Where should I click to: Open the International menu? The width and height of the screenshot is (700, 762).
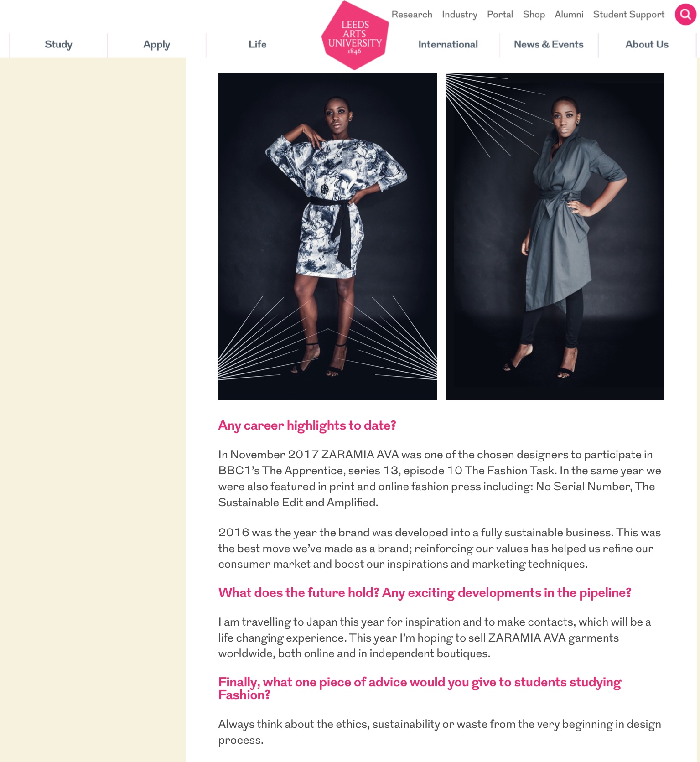(448, 45)
